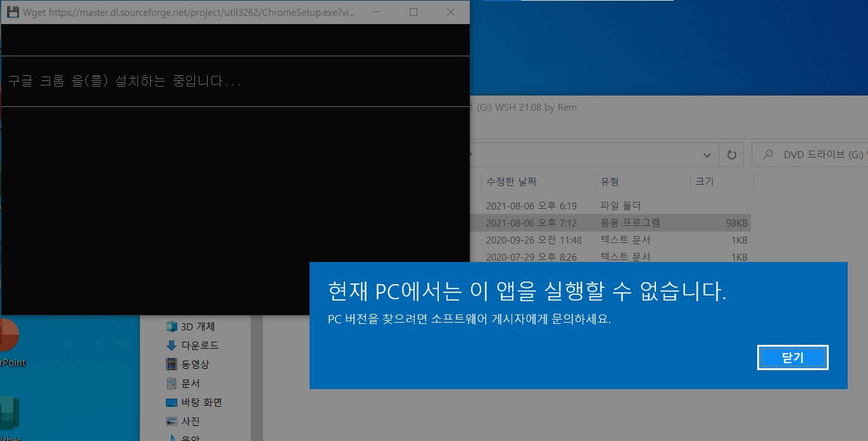Viewport: 868px width, 441px height.
Task: Click the floppy disk icon in the Wget title bar
Action: 12,12
